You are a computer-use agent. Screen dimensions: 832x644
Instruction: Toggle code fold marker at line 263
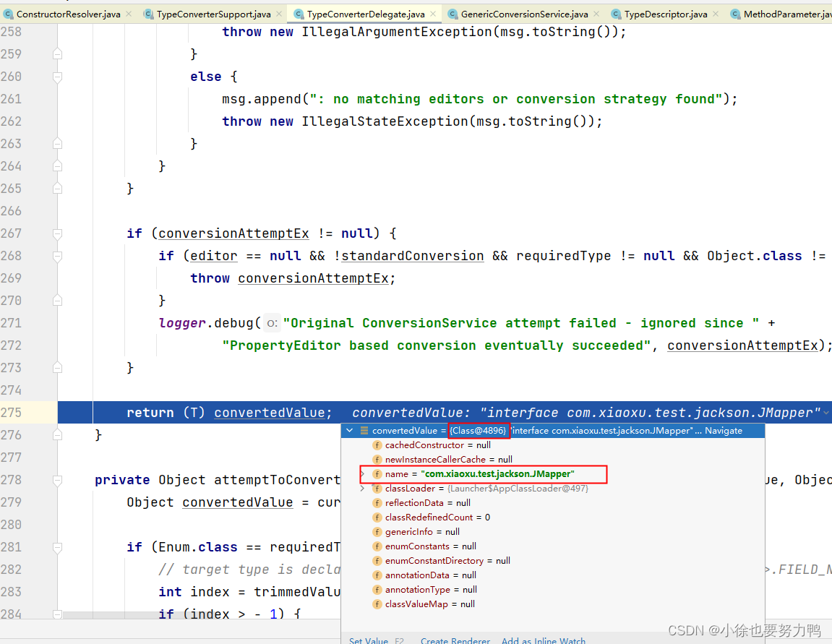tap(57, 144)
